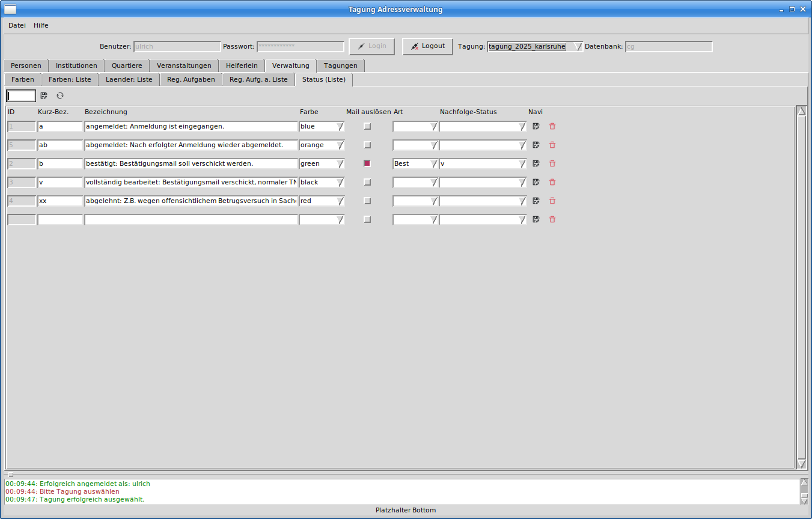The image size is (812, 519).
Task: Save the 'bestätigt' status row
Action: [536, 163]
